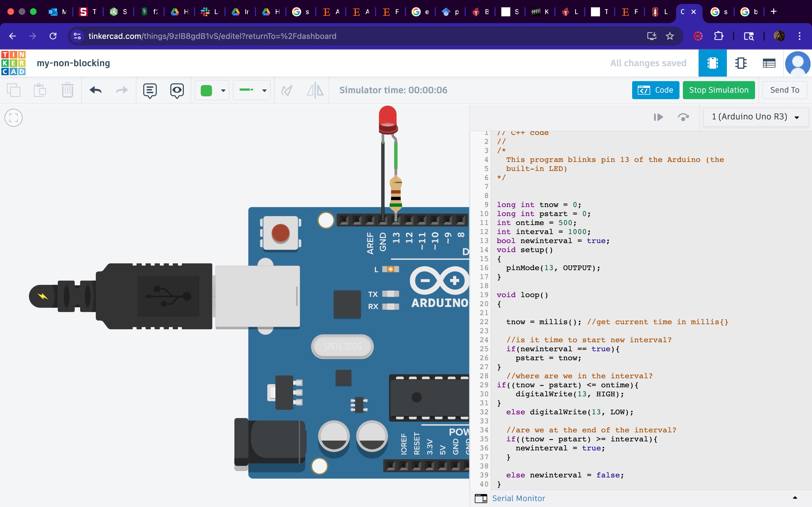This screenshot has height=507, width=812.
Task: Expand the Serial Monitor panel
Action: pyautogui.click(x=518, y=498)
